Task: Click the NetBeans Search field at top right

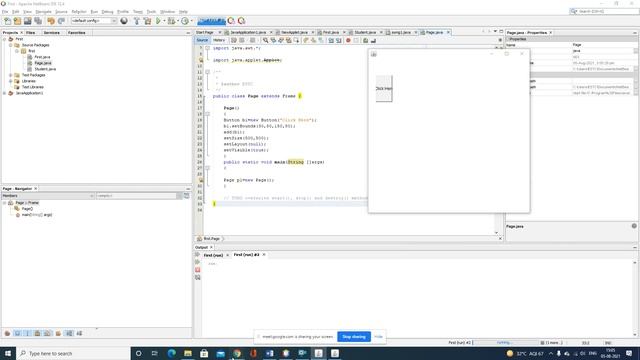Action: (x=604, y=11)
